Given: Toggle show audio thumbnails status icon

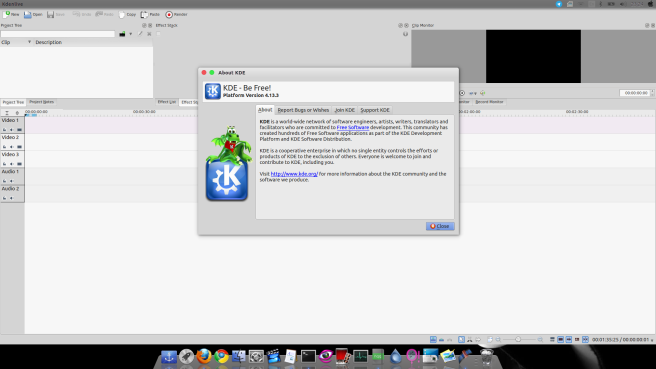Looking at the screenshot, I should click(569, 340).
